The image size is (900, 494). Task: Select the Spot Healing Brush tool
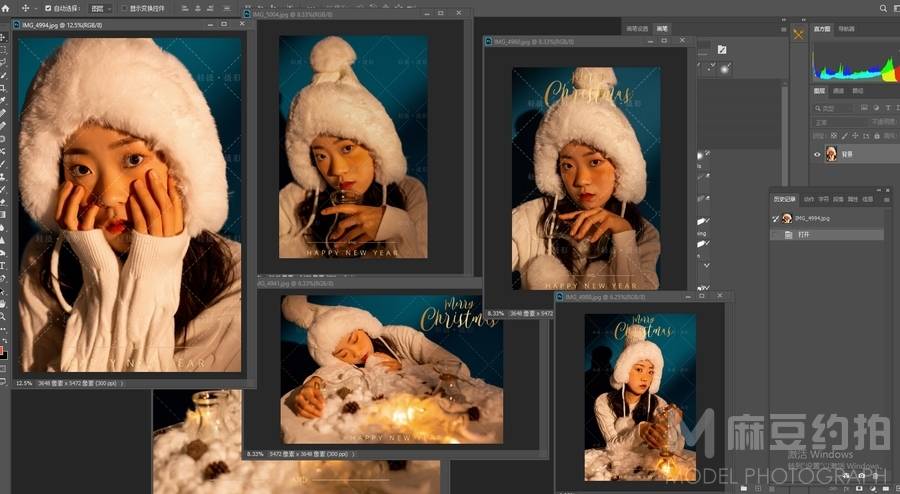point(3,114)
